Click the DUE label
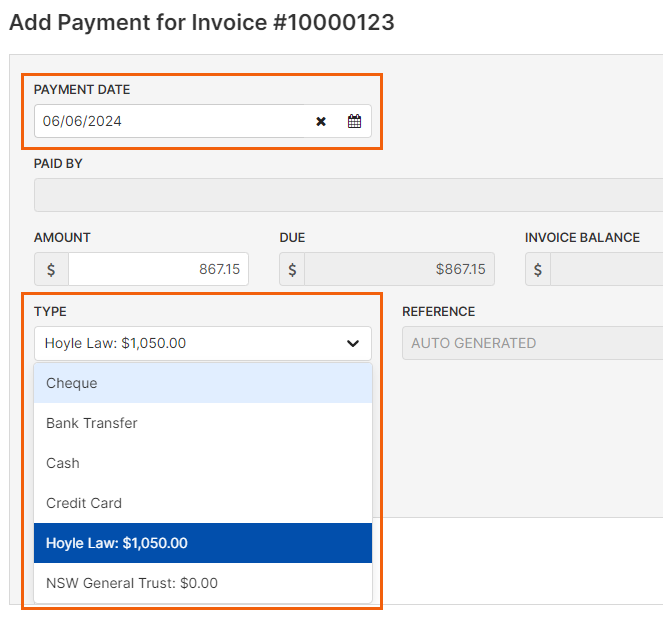The image size is (663, 618). click(x=292, y=238)
